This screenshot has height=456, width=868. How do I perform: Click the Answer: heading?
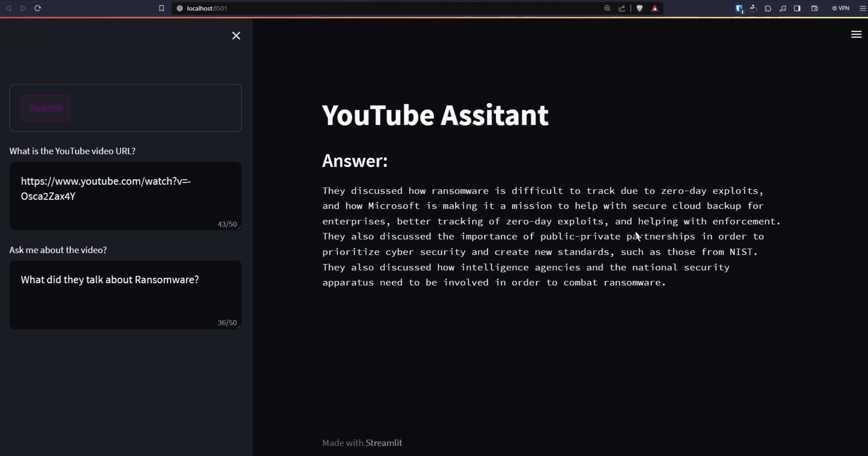click(x=355, y=161)
